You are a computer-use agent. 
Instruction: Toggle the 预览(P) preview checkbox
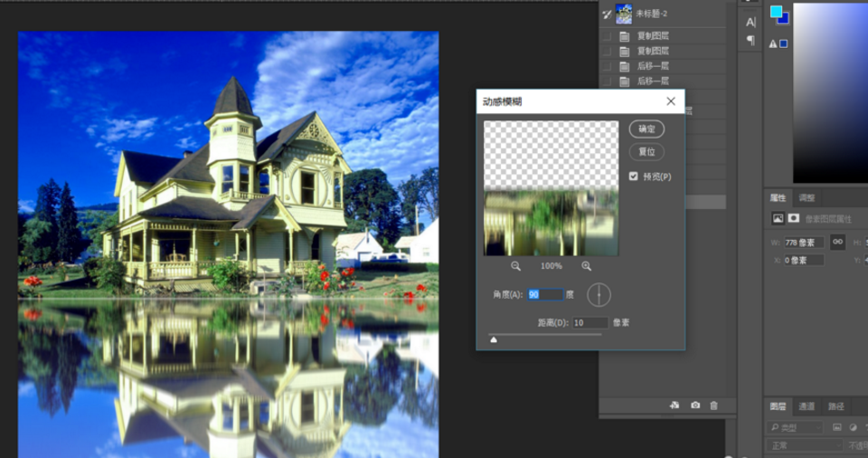[635, 177]
